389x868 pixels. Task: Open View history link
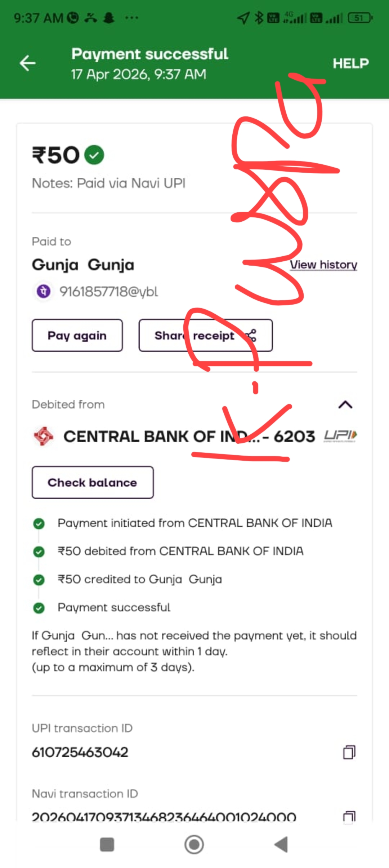323,265
